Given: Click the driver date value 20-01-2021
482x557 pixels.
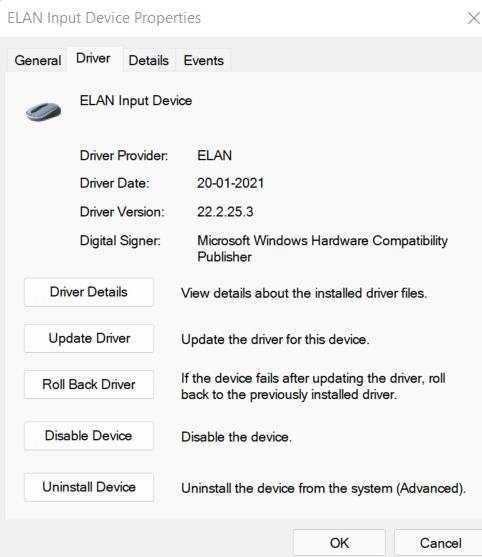Looking at the screenshot, I should tap(231, 183).
